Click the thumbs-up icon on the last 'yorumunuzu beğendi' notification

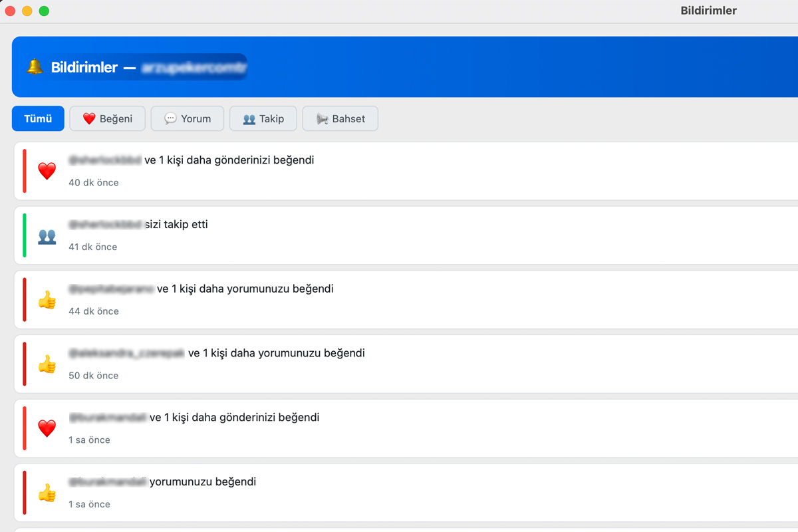tap(47, 493)
